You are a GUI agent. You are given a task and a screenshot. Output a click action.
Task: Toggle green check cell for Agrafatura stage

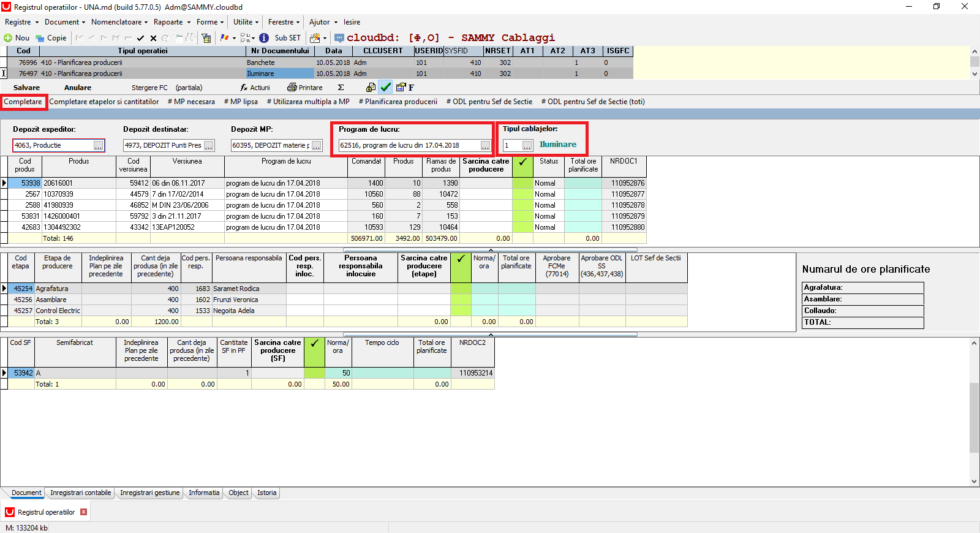pos(461,289)
